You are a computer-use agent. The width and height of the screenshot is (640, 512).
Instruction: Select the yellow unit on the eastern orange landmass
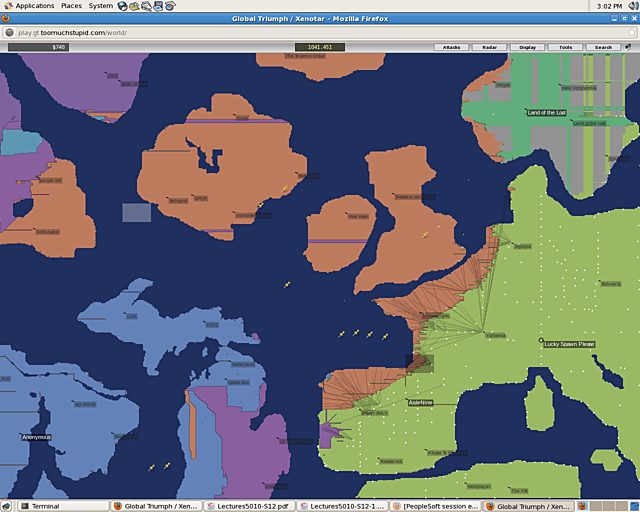(x=425, y=235)
